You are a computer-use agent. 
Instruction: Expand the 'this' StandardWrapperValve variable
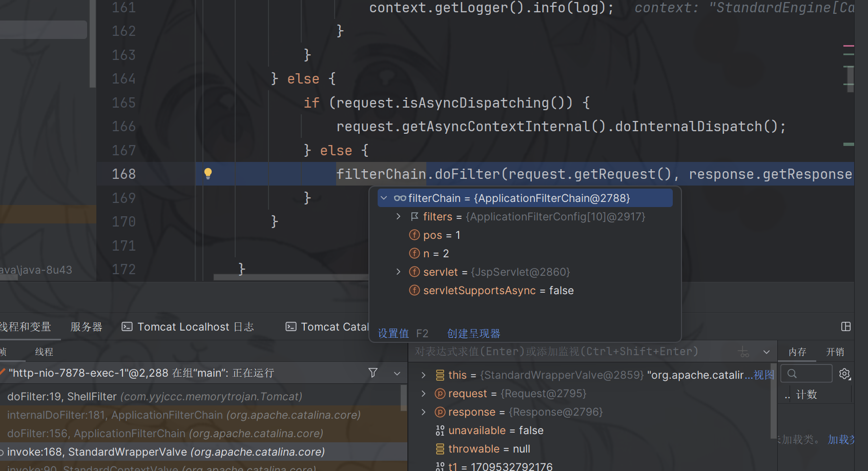point(423,375)
